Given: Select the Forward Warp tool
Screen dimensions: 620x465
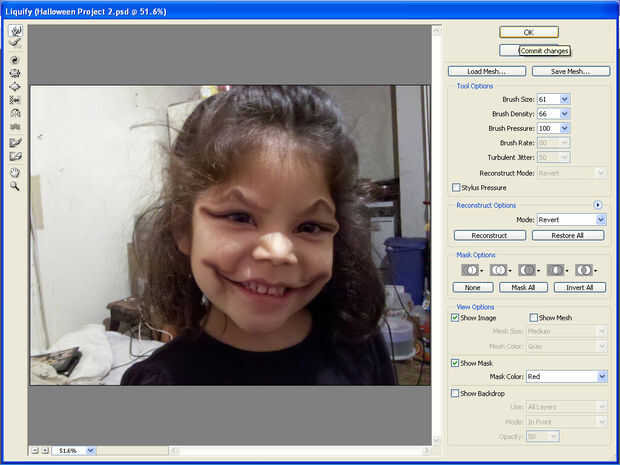Looking at the screenshot, I should (15, 30).
